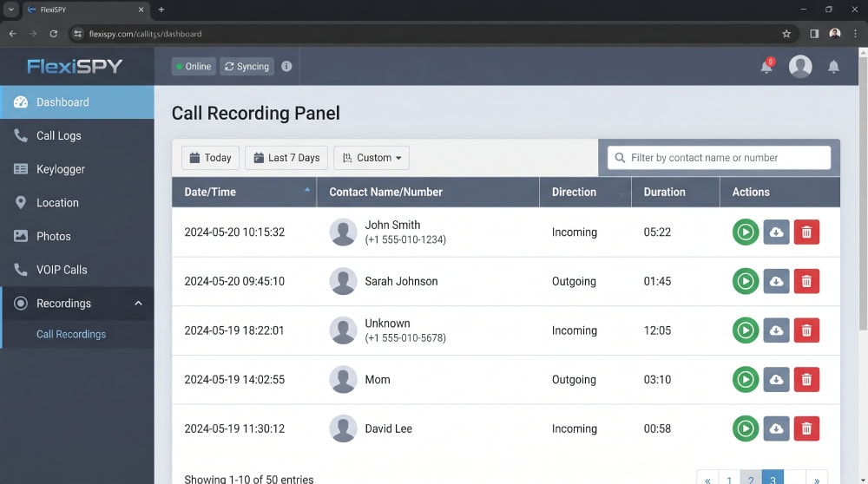The image size is (868, 484).
Task: Collapse the Recordings sidebar section
Action: click(77, 303)
